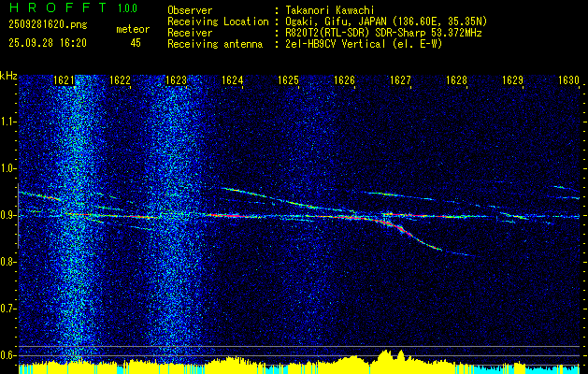Screen dimensions: 588x374
Task: Click the date stamp 25.09.28 16:20
Action: 48,43
